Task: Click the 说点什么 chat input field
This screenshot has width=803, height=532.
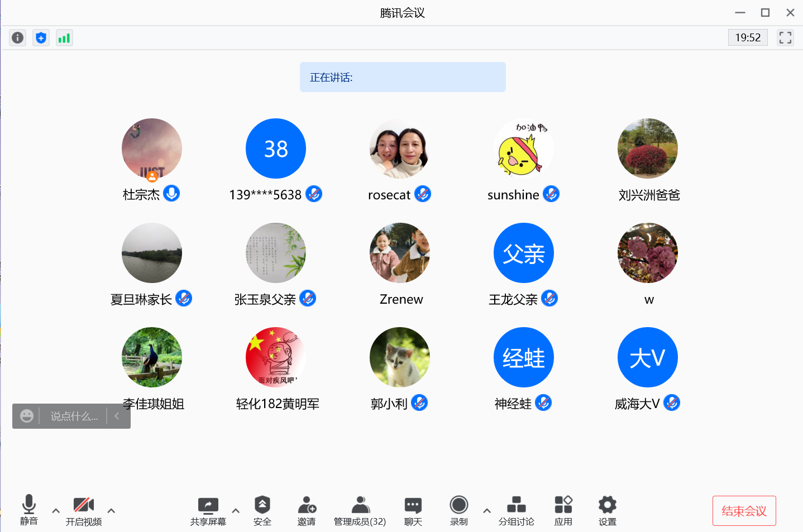Action: 74,416
